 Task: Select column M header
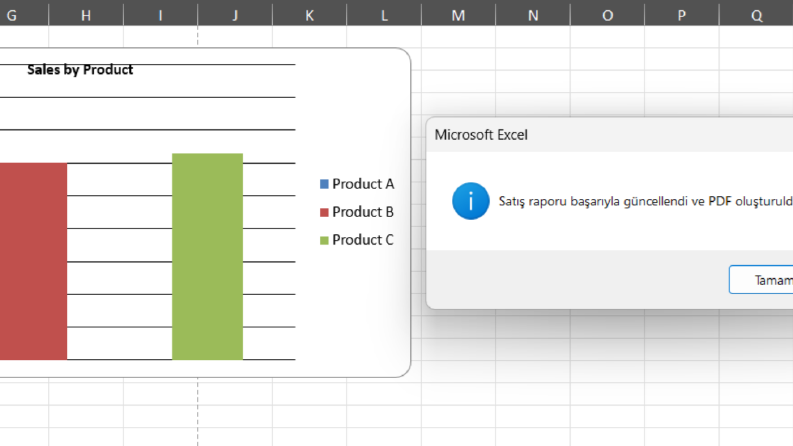tap(458, 13)
